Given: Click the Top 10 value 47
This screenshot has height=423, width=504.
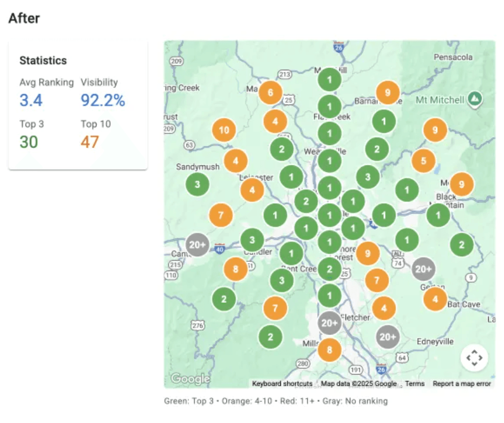Looking at the screenshot, I should [89, 142].
